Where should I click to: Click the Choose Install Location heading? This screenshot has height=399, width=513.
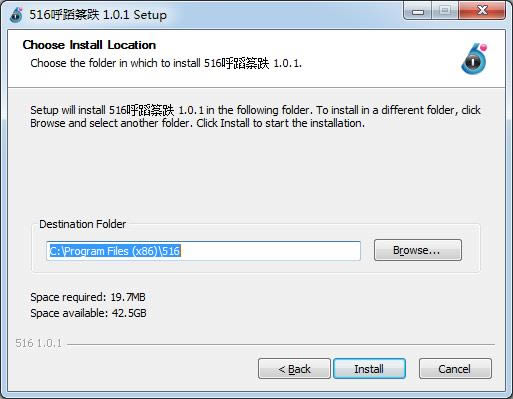point(89,45)
